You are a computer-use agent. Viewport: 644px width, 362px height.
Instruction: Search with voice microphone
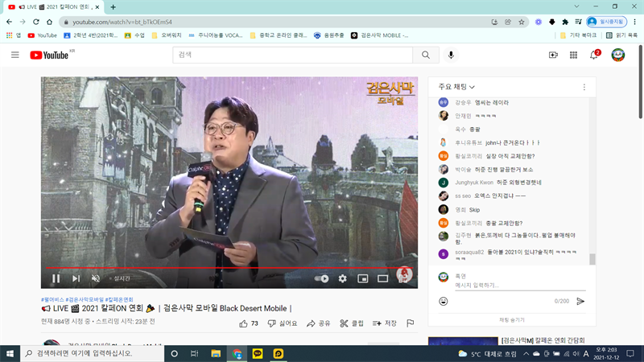coord(451,55)
